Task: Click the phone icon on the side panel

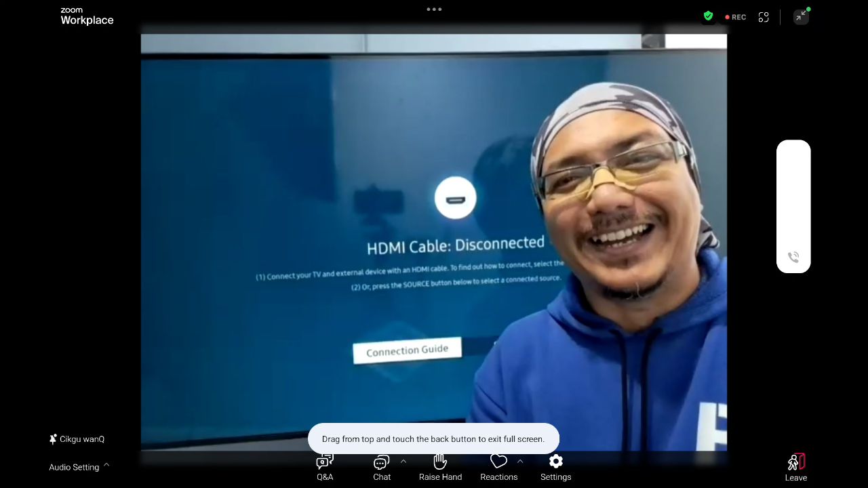Action: (793, 257)
